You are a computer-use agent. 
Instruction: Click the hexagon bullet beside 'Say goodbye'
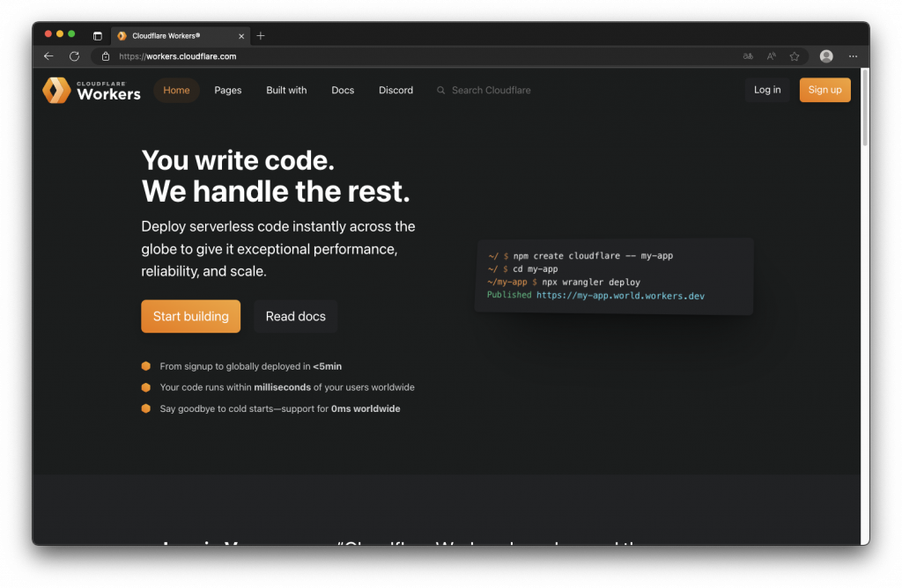click(x=146, y=408)
